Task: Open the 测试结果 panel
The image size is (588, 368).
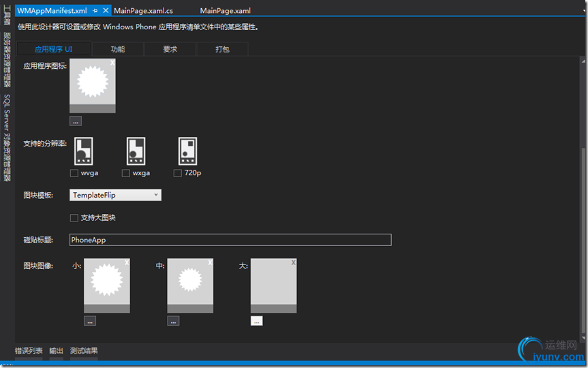Action: (84, 351)
